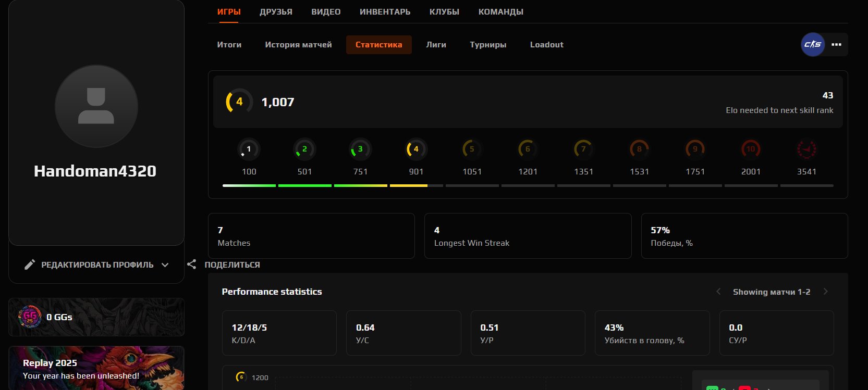Open the ИГРЫ top tab
This screenshot has height=390, width=868.
[229, 11]
